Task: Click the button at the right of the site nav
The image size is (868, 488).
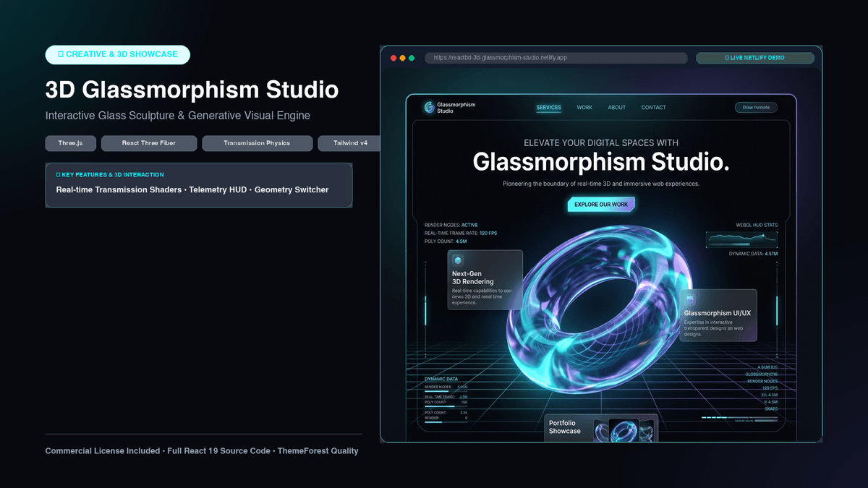Action: pos(757,108)
